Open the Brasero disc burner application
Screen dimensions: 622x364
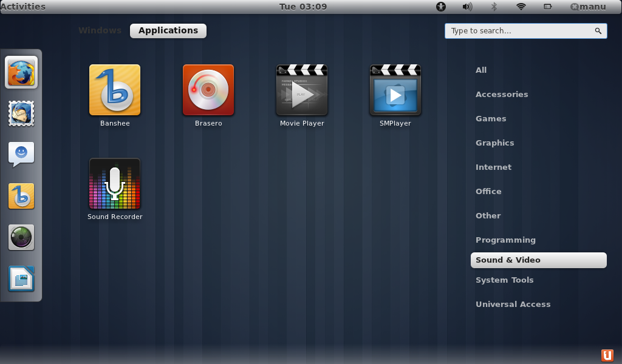point(208,90)
